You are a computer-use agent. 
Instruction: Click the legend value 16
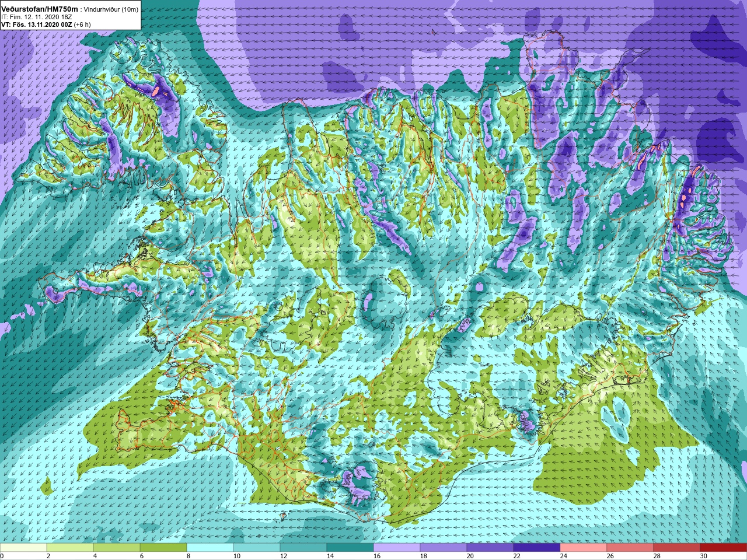click(377, 556)
